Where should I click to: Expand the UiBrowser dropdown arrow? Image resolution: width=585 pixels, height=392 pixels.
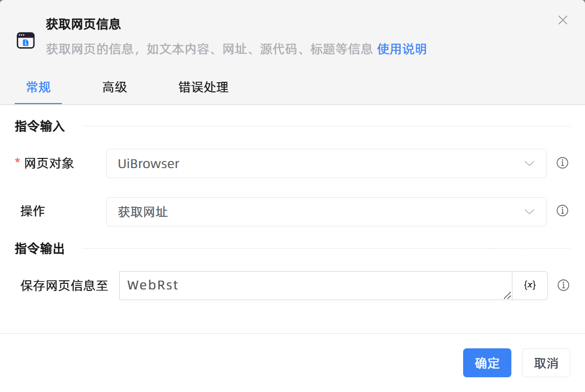point(530,164)
